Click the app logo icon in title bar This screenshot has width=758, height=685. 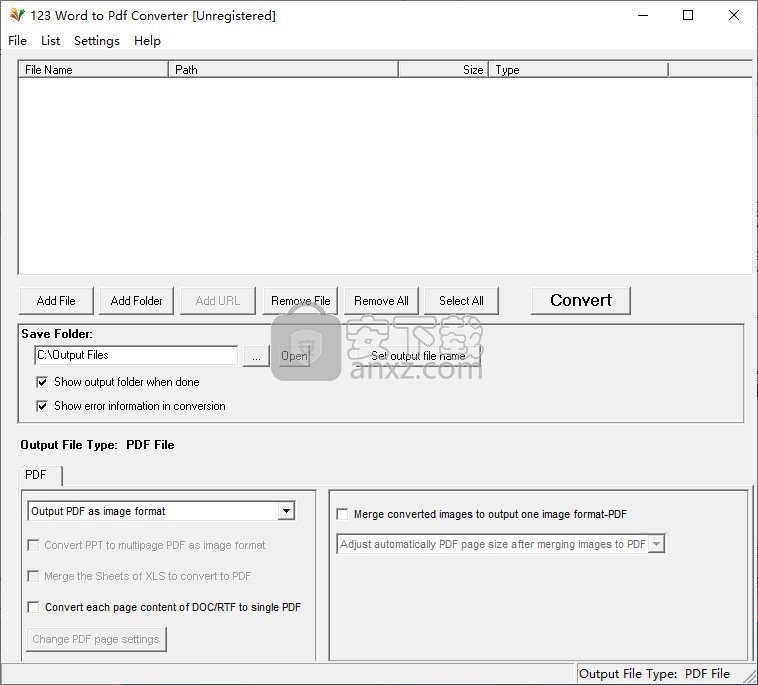coord(17,15)
